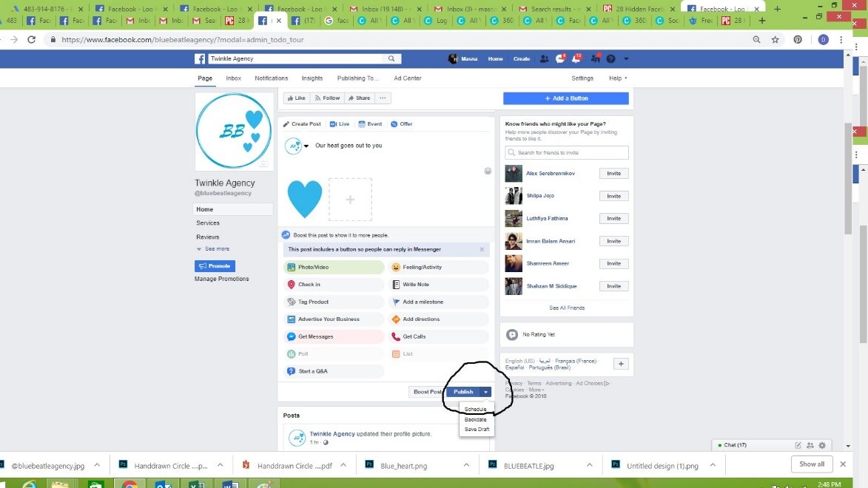Toggle the Get Messages post option
Screen dimensions: 868x488
[x=334, y=336]
